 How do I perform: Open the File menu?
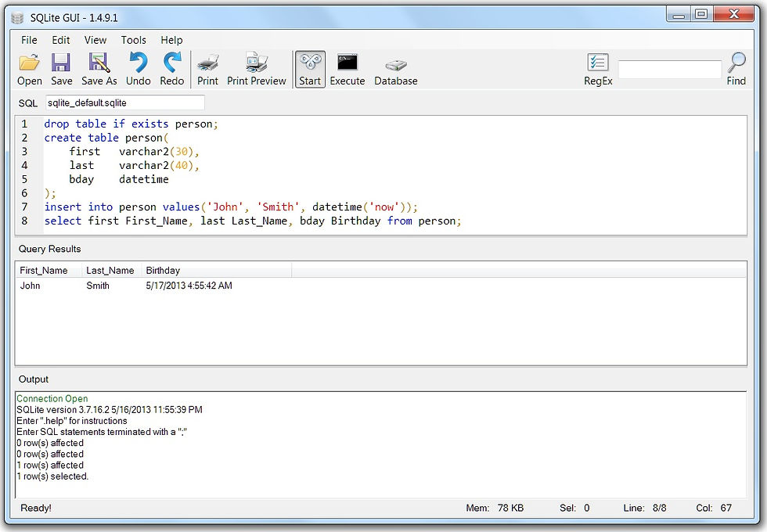[29, 40]
